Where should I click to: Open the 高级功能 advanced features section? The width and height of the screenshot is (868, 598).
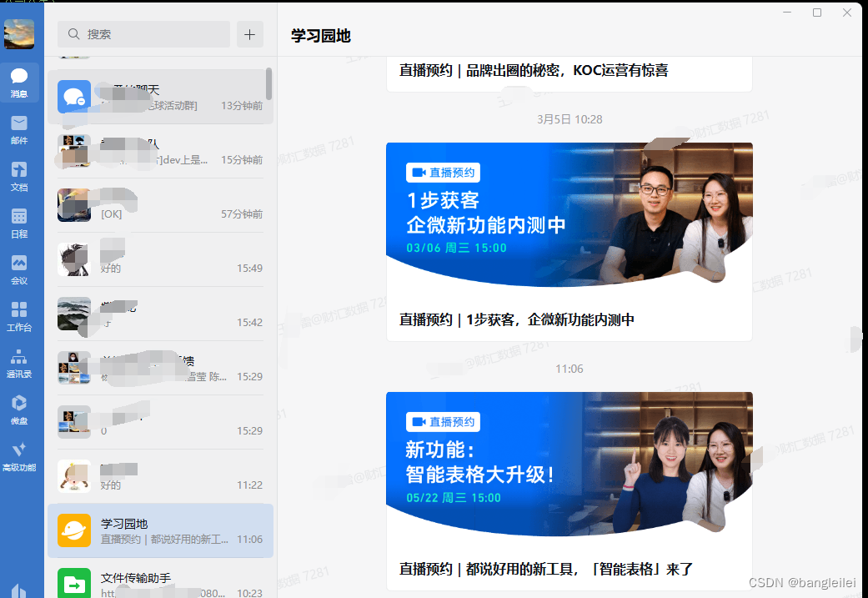coord(19,457)
